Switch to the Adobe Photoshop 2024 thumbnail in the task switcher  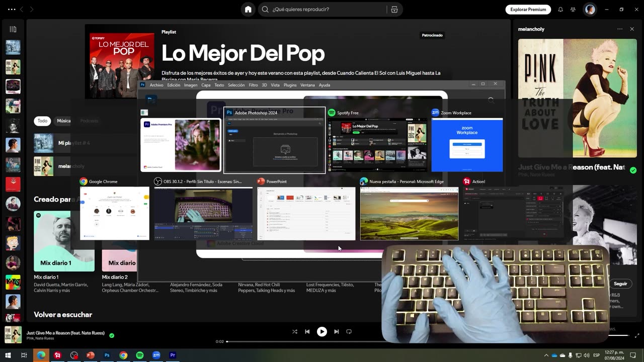click(x=275, y=140)
